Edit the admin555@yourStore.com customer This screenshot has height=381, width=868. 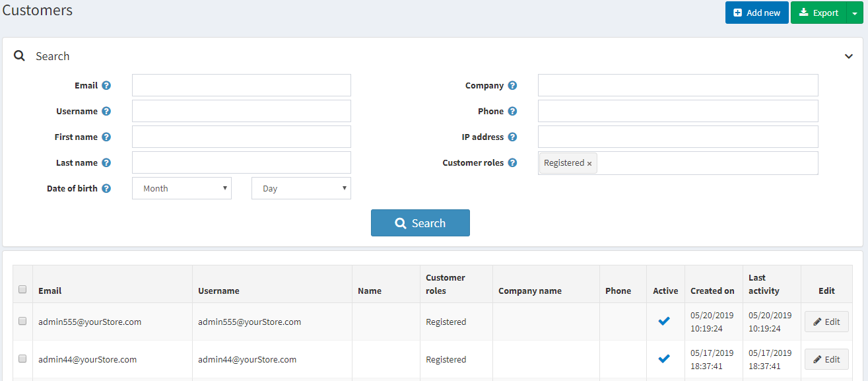point(826,322)
